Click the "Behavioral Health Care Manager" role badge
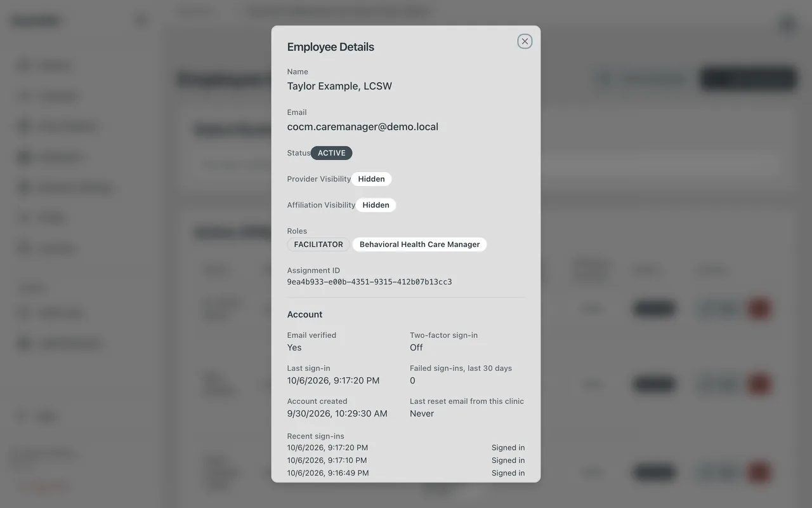 tap(420, 244)
